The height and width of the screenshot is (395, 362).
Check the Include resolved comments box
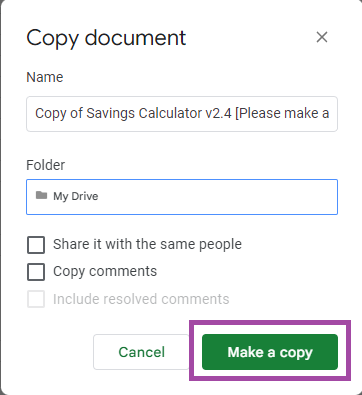coord(36,299)
